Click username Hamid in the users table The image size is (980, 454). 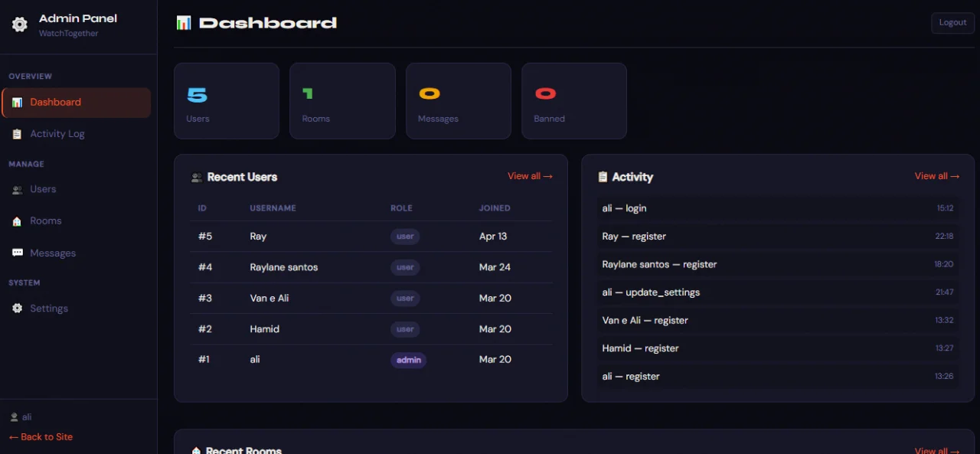pyautogui.click(x=265, y=329)
